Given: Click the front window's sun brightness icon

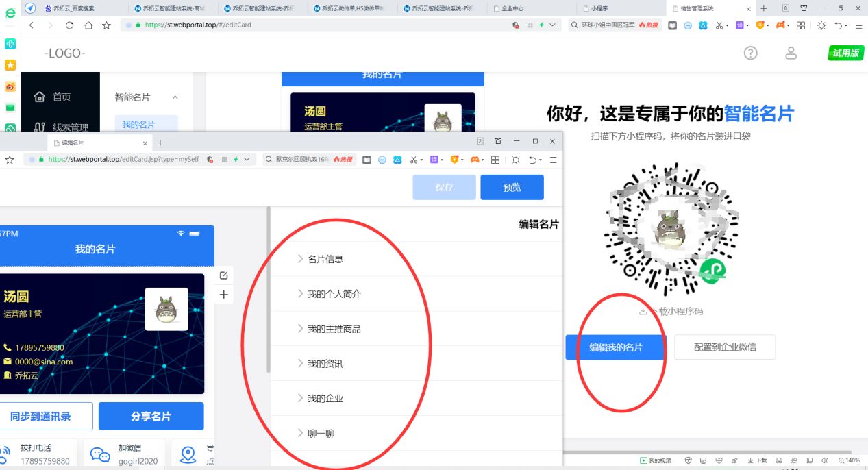Looking at the screenshot, I should coord(515,160).
